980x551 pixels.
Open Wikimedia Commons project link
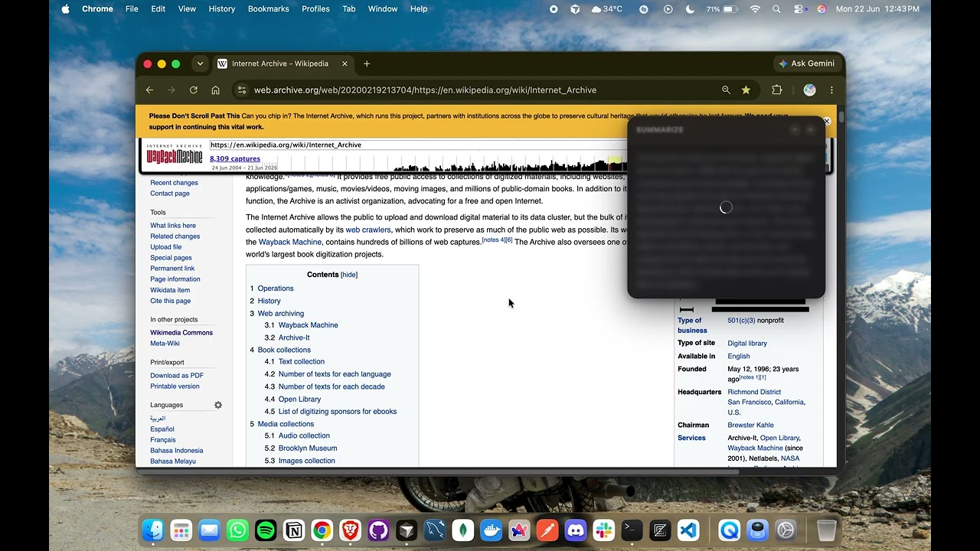click(x=181, y=333)
